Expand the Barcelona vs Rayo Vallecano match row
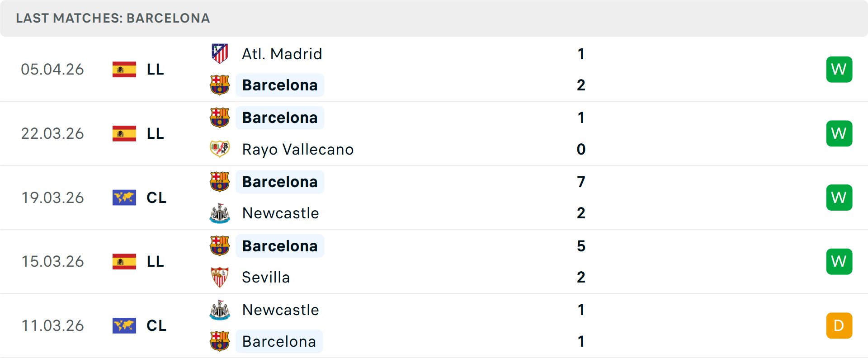The image size is (868, 358). coord(434,133)
